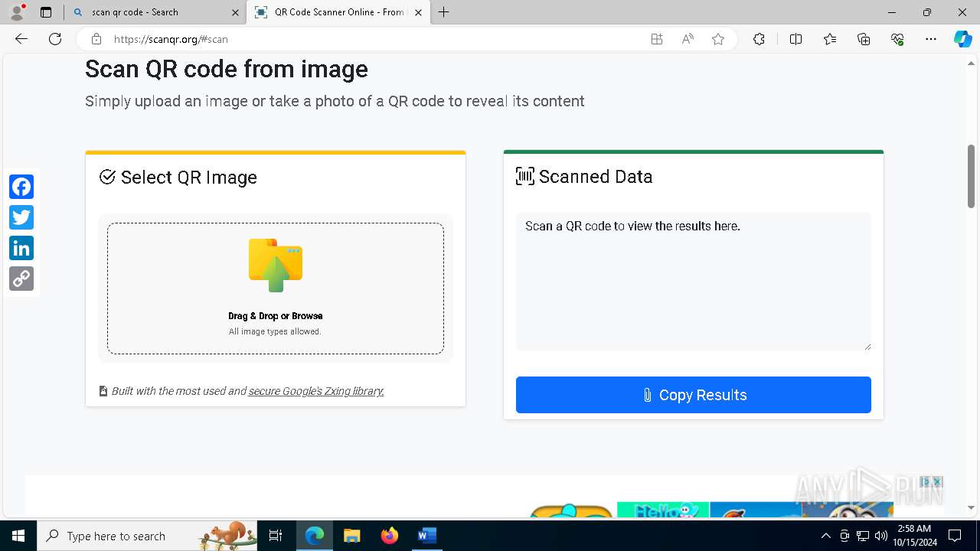Close the scan qr code - Search tab
Screen dimensions: 980x551
click(x=235, y=12)
